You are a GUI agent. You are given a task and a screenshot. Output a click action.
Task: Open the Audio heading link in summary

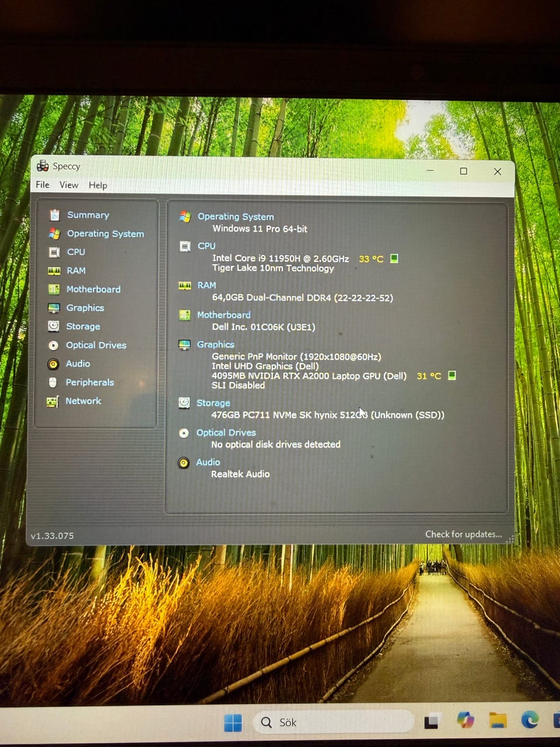[208, 462]
